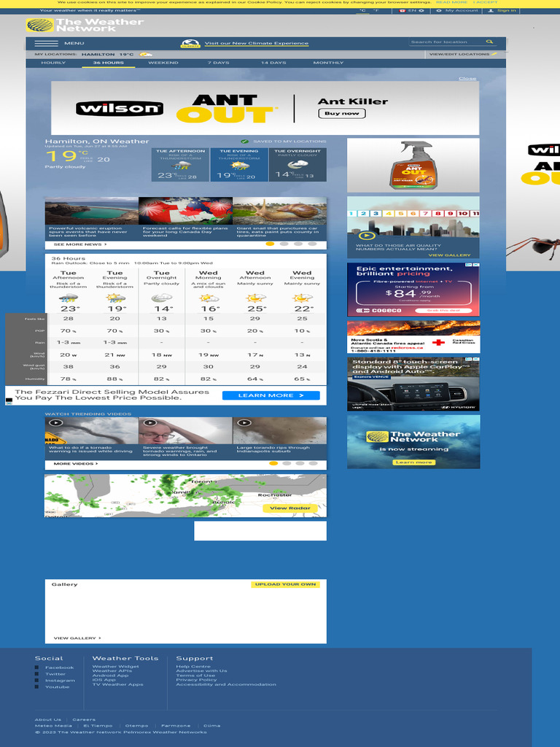Viewport: 560px width, 747px height.
Task: Click the Sign in person icon
Action: (491, 10)
